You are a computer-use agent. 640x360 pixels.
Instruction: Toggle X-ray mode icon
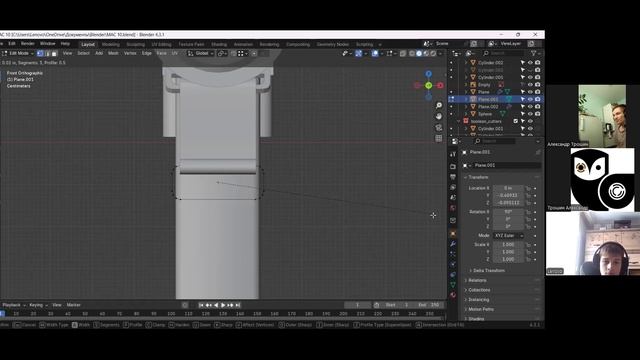(x=403, y=53)
